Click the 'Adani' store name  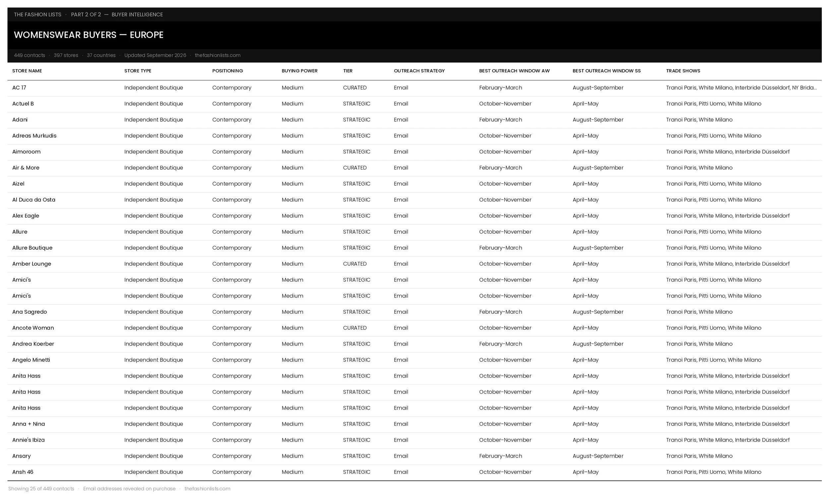[20, 120]
